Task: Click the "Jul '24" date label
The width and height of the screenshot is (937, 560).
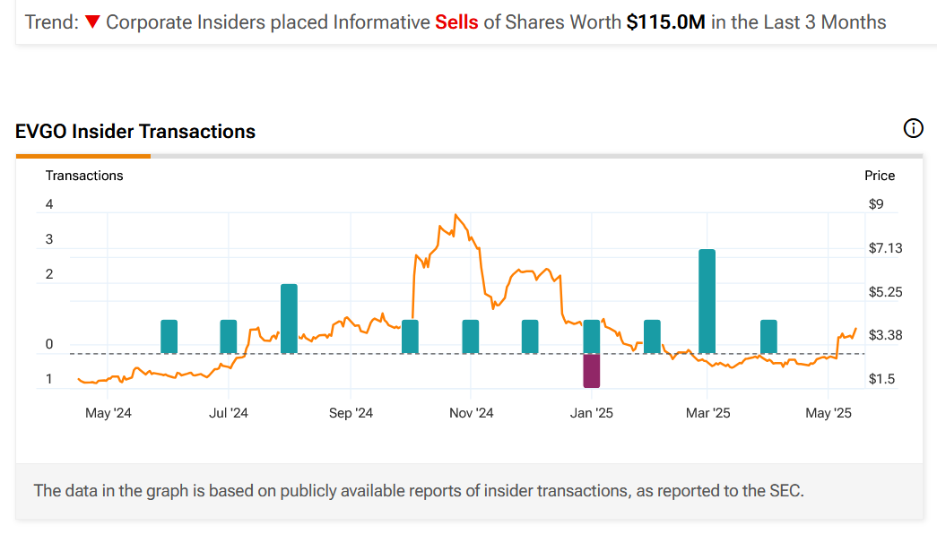Action: click(x=229, y=413)
